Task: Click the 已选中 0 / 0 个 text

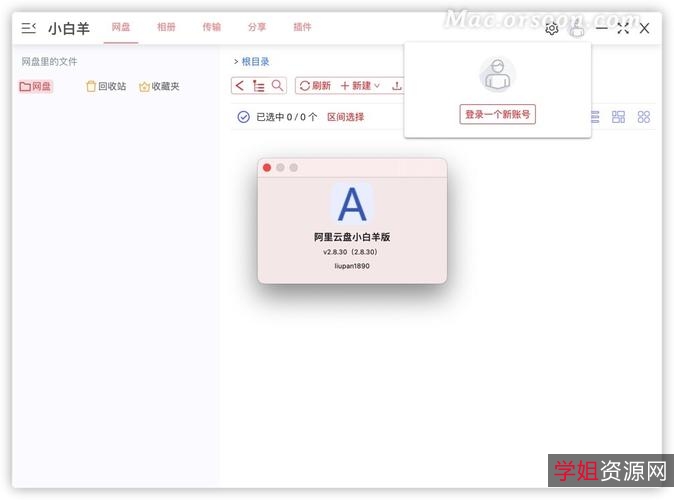Action: (x=287, y=117)
